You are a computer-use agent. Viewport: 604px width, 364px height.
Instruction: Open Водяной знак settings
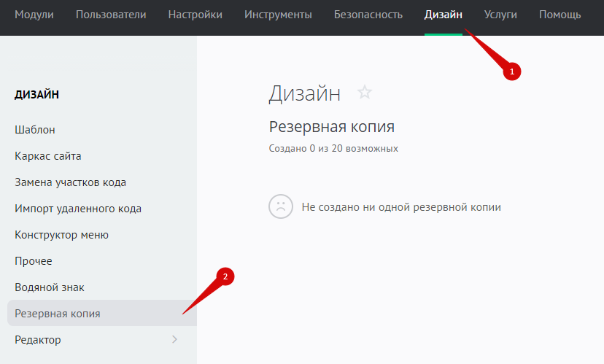click(50, 287)
